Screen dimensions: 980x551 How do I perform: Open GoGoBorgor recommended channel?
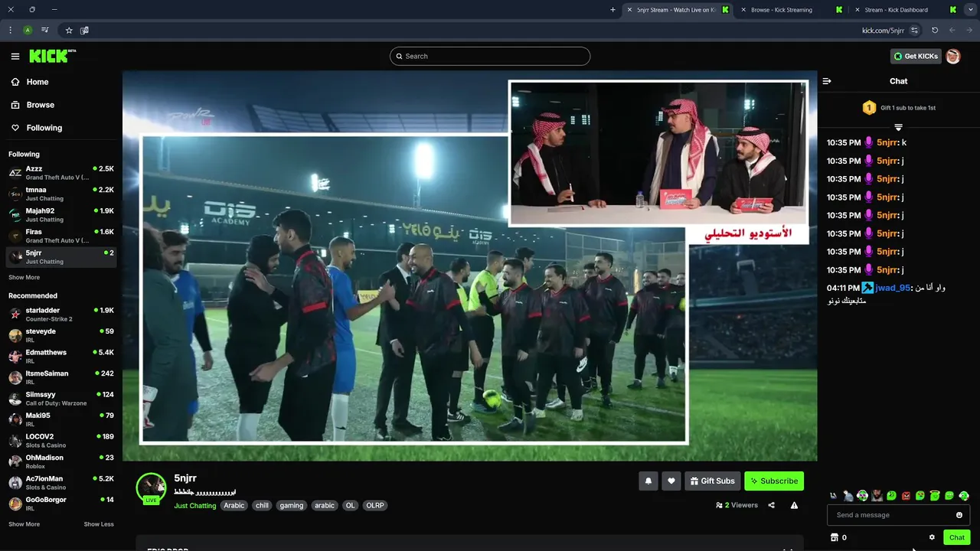tap(61, 504)
